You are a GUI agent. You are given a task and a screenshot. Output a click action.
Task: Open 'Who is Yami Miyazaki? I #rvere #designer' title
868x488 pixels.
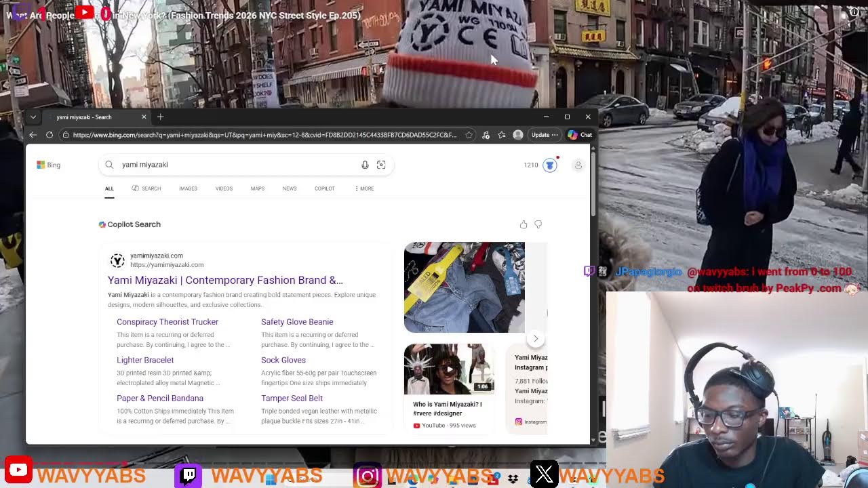448,409
